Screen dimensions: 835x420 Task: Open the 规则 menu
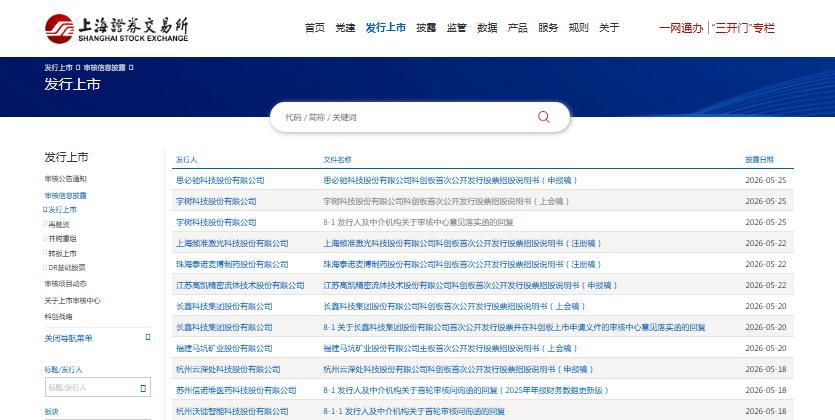click(578, 28)
